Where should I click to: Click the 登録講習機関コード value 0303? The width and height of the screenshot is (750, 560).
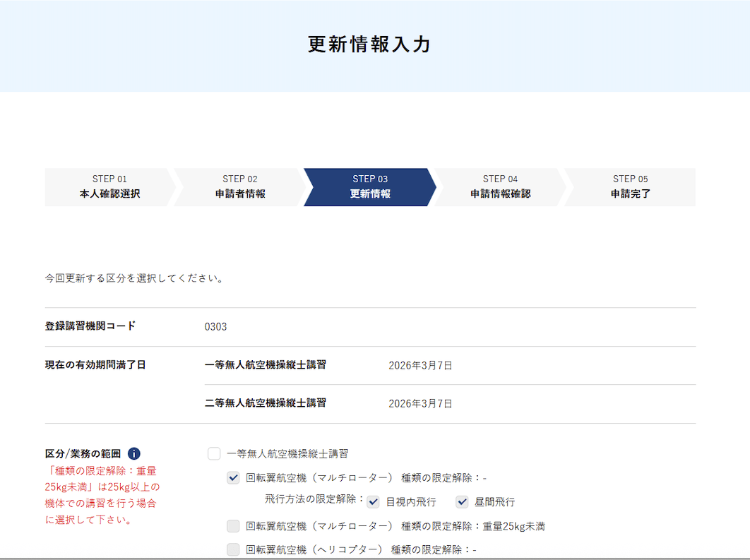(x=215, y=327)
